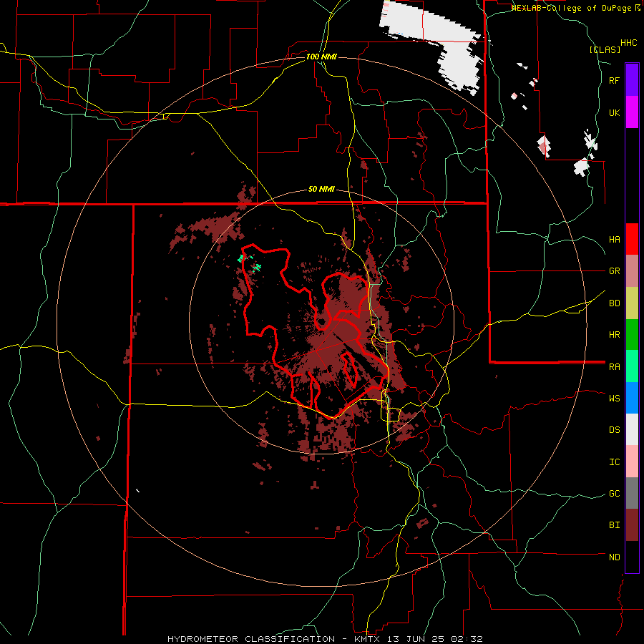644x644 pixels.
Task: Click the DS white legend swatch
Action: coord(632,429)
